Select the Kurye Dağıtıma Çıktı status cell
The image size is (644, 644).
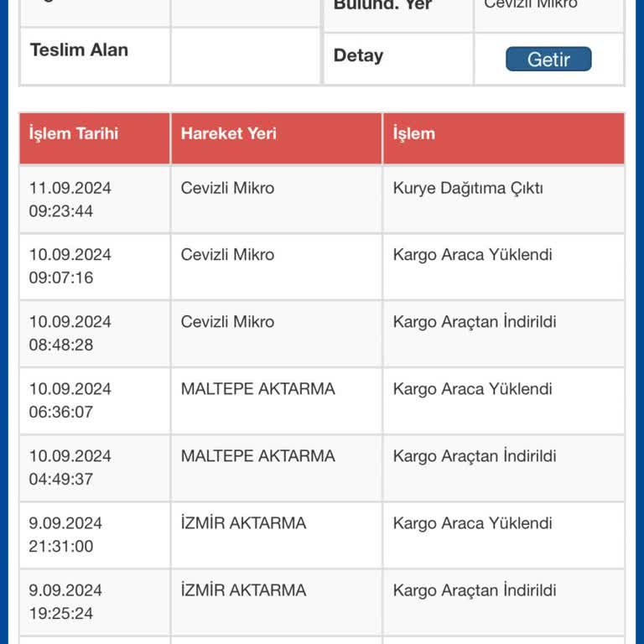(468, 189)
